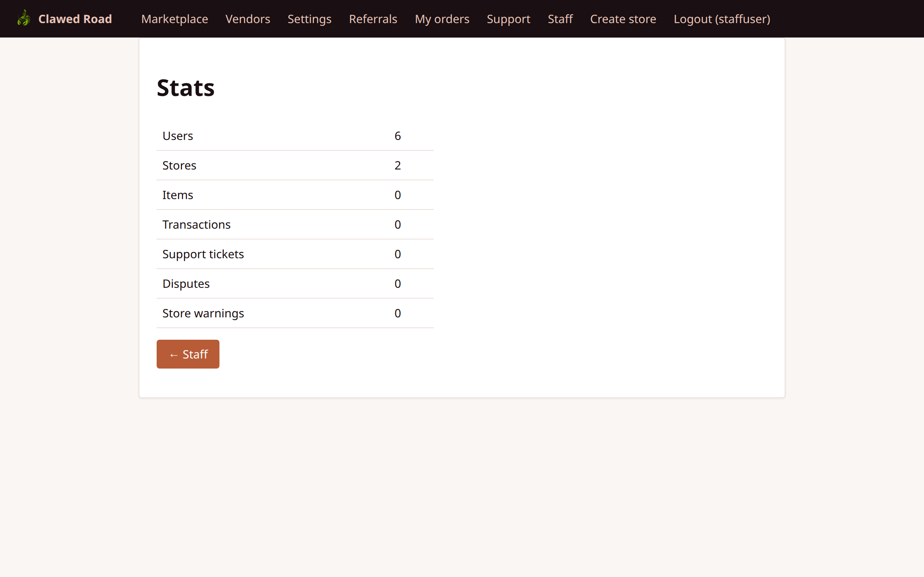924x577 pixels.
Task: View My orders
Action: point(442,19)
